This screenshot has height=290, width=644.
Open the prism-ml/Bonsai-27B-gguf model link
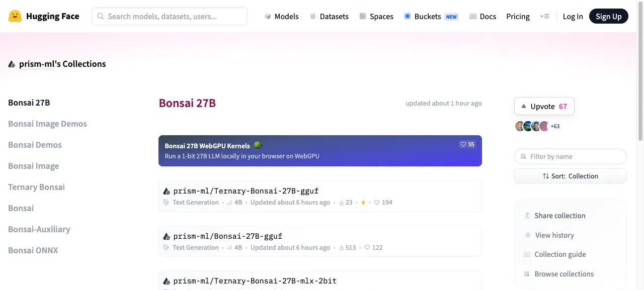[x=227, y=236]
